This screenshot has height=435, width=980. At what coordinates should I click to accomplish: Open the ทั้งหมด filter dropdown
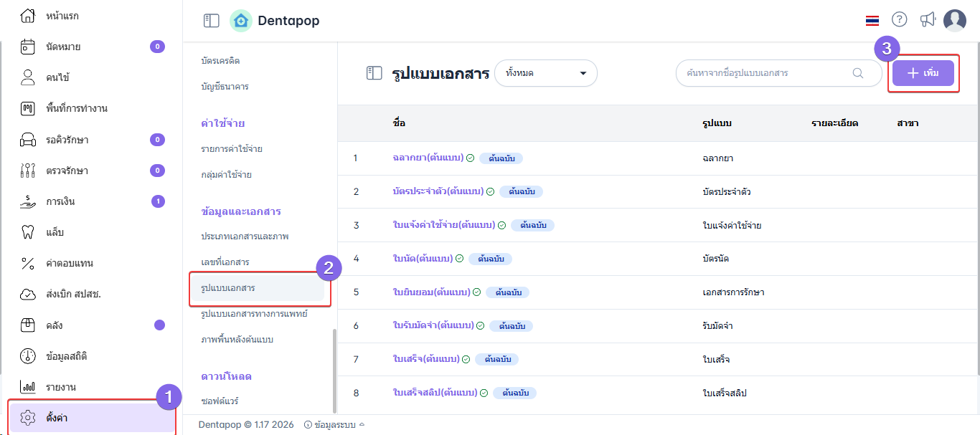pyautogui.click(x=546, y=73)
